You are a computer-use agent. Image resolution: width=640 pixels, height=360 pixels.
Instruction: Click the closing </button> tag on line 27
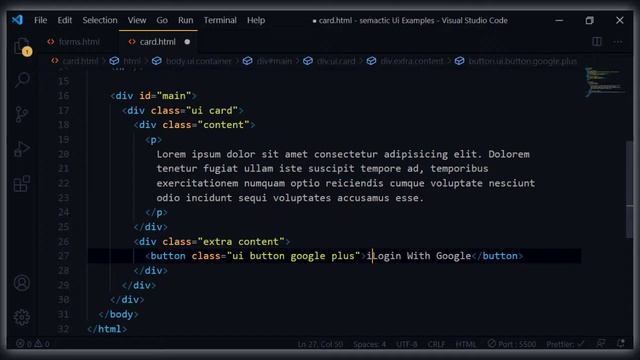coord(497,256)
